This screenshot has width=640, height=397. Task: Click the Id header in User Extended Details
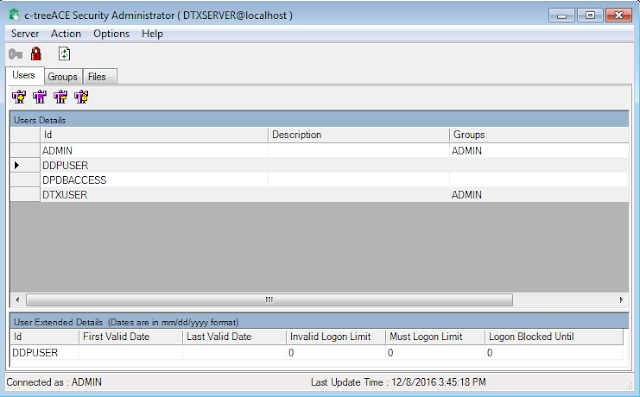click(x=44, y=337)
